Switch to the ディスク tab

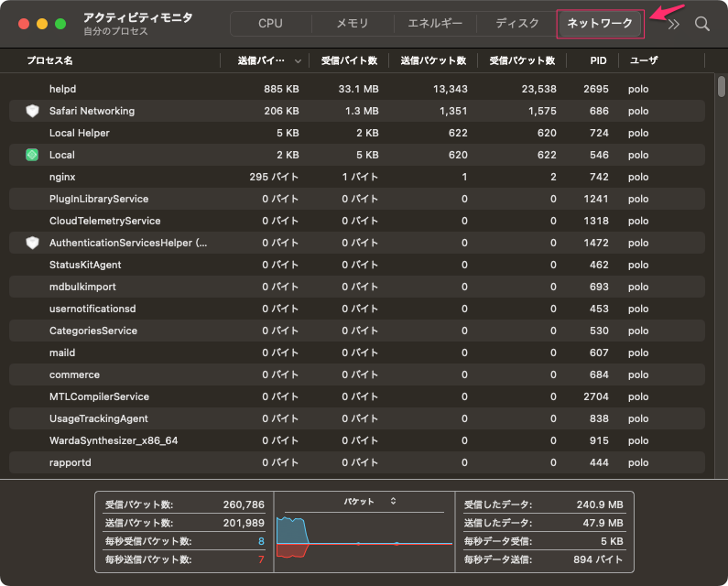coord(517,24)
